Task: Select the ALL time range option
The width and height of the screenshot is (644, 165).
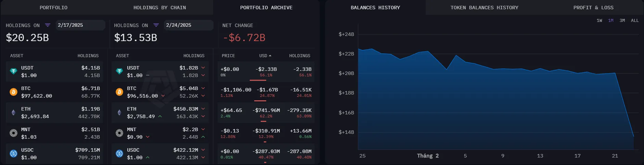Action: 635,21
